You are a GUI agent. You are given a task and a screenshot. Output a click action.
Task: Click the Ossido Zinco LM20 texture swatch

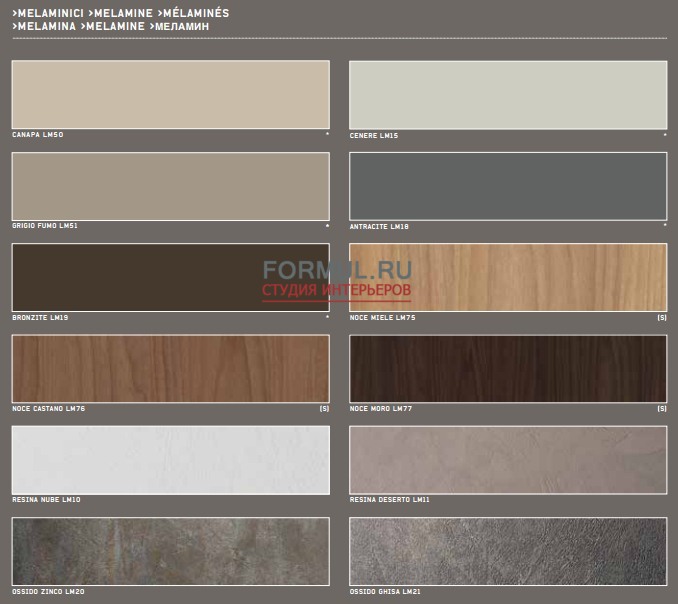point(170,550)
